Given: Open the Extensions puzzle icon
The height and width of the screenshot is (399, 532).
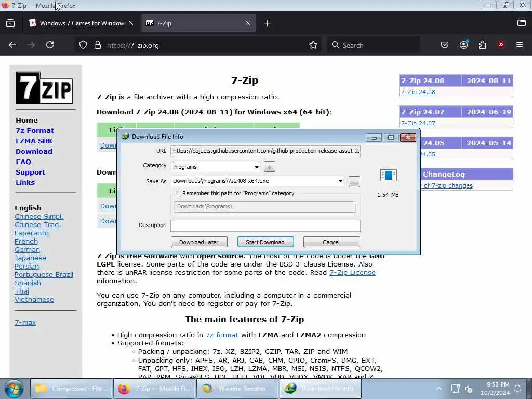Looking at the screenshot, I should [482, 45].
